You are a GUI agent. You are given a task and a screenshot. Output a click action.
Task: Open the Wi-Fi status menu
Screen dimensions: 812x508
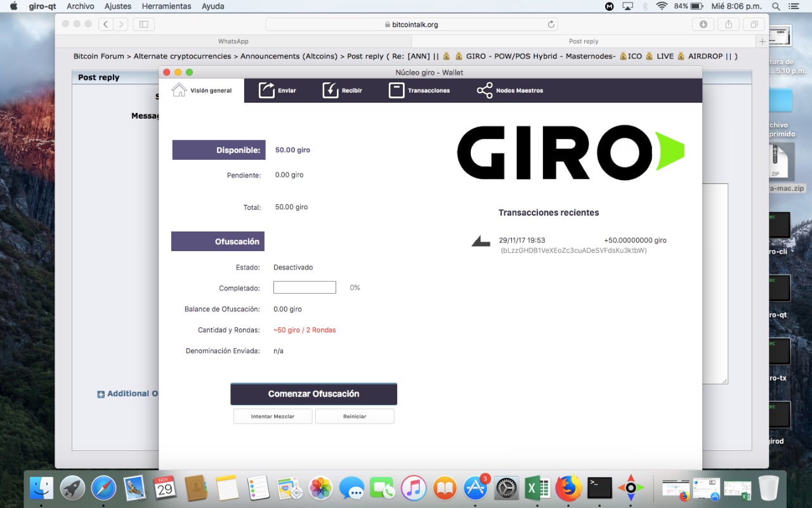click(662, 6)
